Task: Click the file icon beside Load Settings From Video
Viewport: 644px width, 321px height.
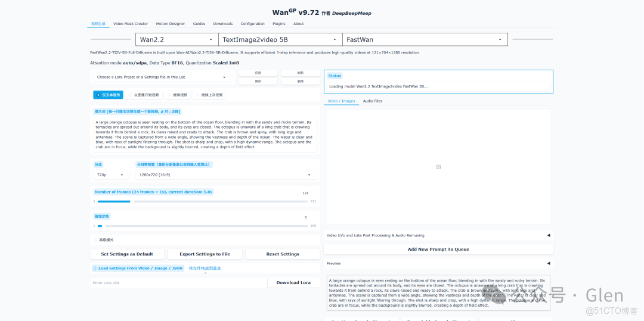Action: tap(95, 268)
